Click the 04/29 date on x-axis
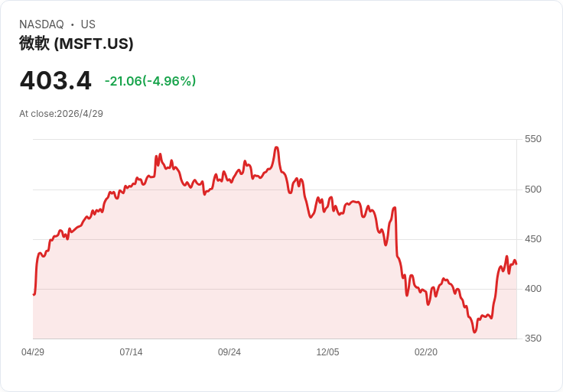563x392 pixels. click(33, 352)
